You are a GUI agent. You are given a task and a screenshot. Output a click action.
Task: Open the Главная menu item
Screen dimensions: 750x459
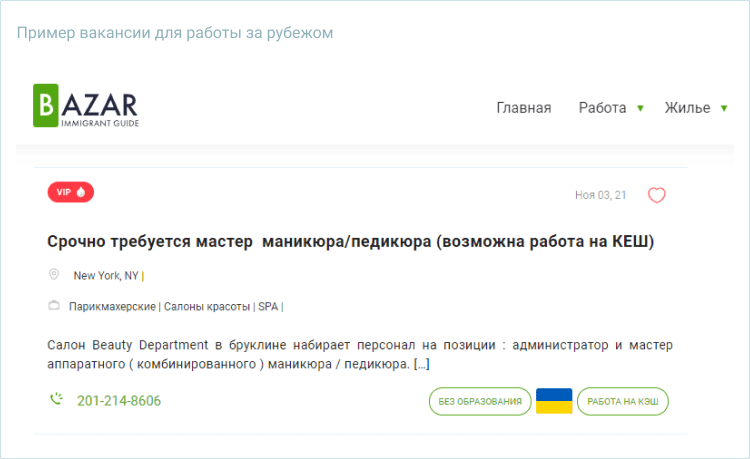pos(524,108)
